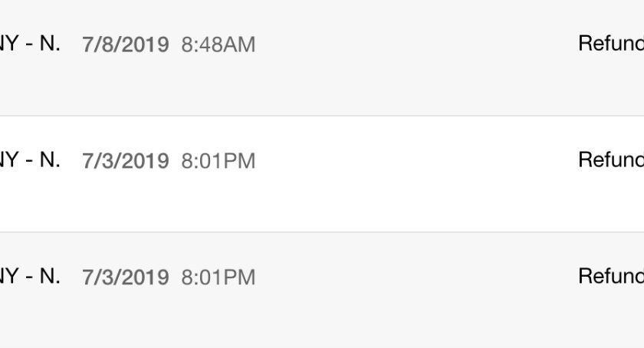Image resolution: width=644 pixels, height=348 pixels.
Task: Click the blank area under the last row's 8:01PM
Action: [218, 317]
